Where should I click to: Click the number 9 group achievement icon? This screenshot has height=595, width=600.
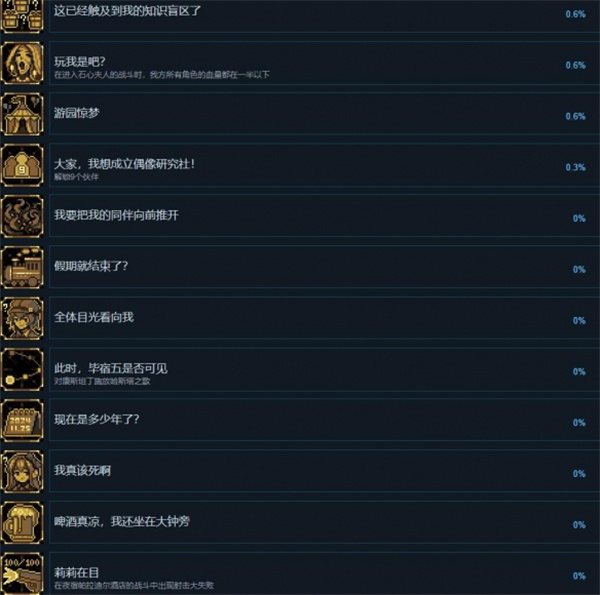coord(22,165)
